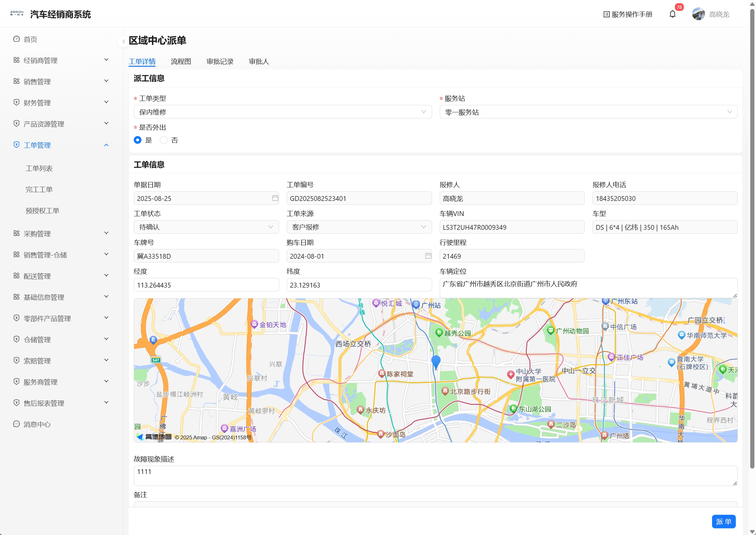The width and height of the screenshot is (756, 535).
Task: Click the service manual document icon
Action: coord(606,14)
